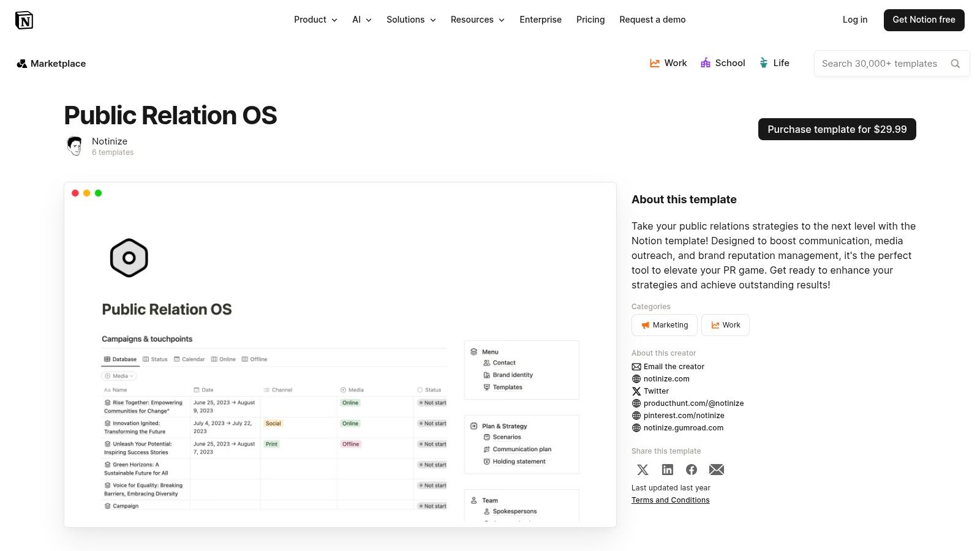This screenshot has width=980, height=551.
Task: Select the School templates tab
Action: pyautogui.click(x=723, y=63)
